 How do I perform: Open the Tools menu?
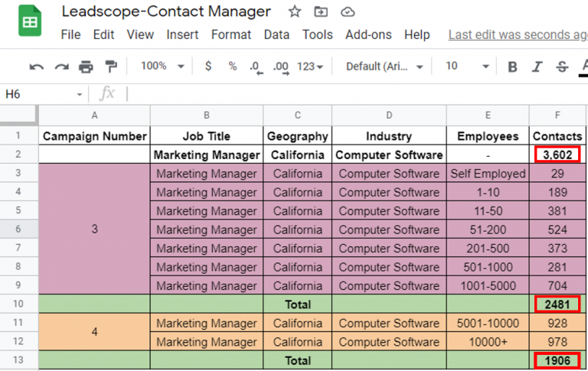(318, 35)
